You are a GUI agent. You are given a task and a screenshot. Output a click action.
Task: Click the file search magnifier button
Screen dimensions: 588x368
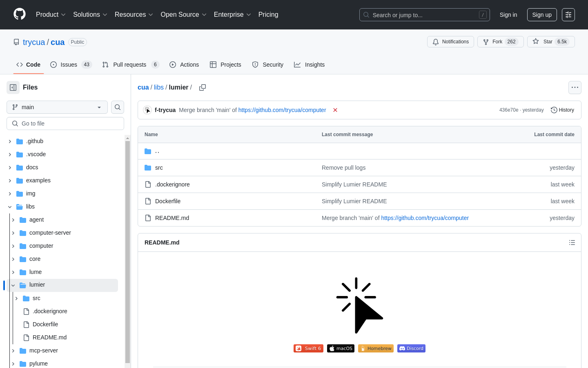point(118,107)
